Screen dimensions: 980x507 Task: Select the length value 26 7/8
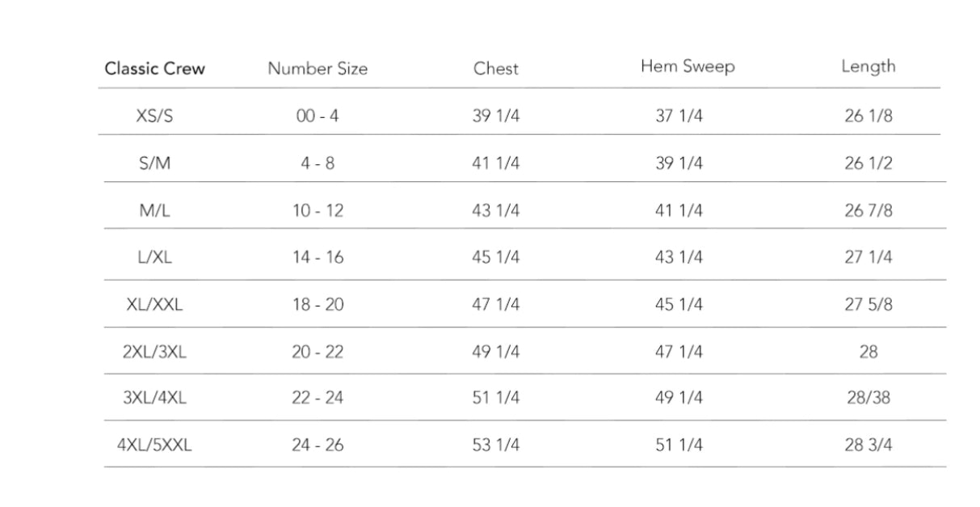click(869, 210)
